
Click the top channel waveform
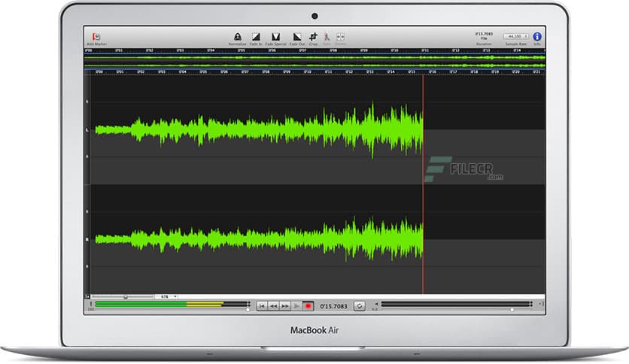pyautogui.click(x=259, y=129)
